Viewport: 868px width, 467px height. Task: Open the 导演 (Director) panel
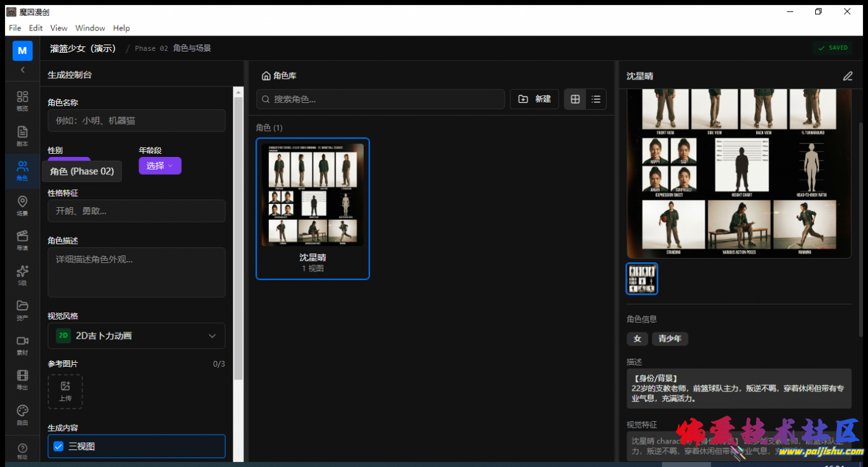click(22, 241)
